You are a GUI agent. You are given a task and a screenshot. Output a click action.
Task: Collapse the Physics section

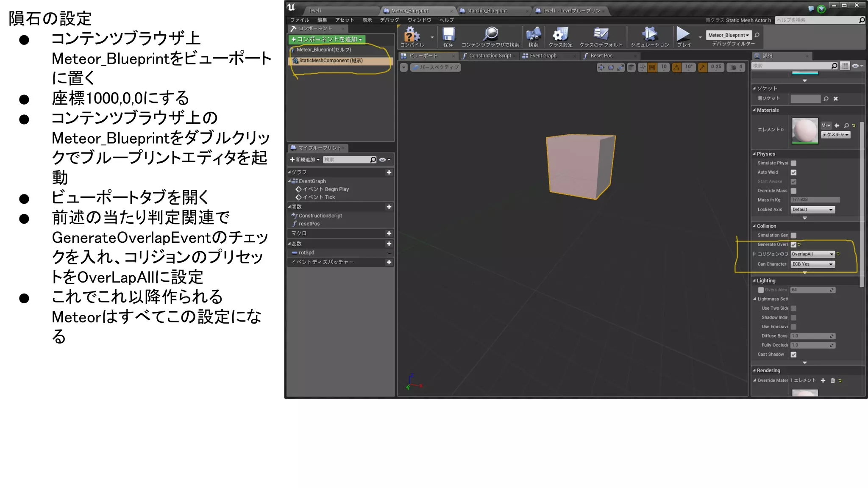click(754, 154)
